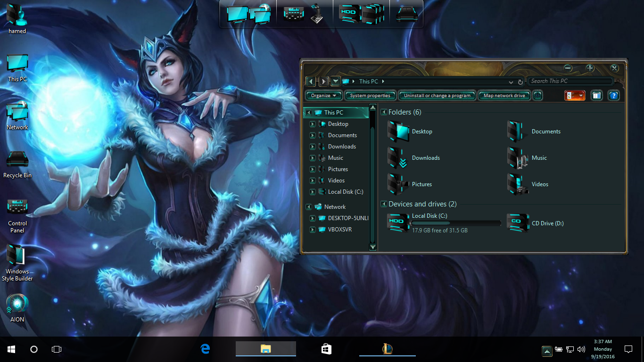Click the refresh icon in address bar
The image size is (644, 362).
click(x=520, y=82)
